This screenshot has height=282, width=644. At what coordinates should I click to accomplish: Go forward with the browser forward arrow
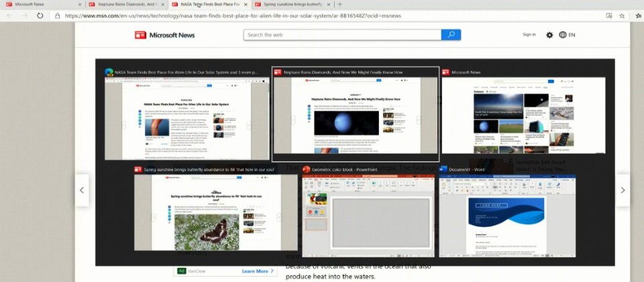(x=25, y=15)
